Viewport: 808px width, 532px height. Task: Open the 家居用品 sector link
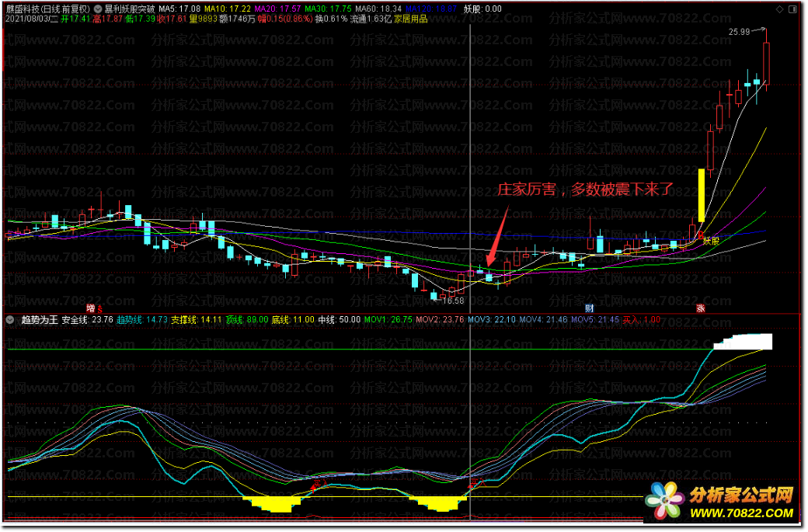pyautogui.click(x=411, y=19)
